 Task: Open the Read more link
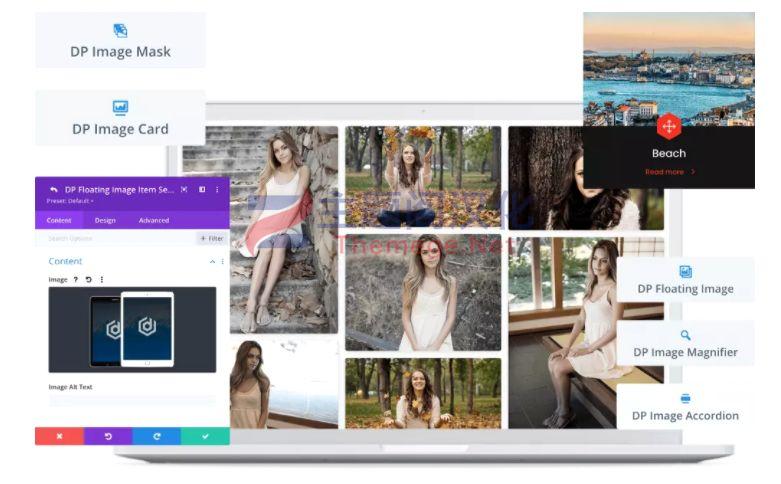[x=669, y=172]
